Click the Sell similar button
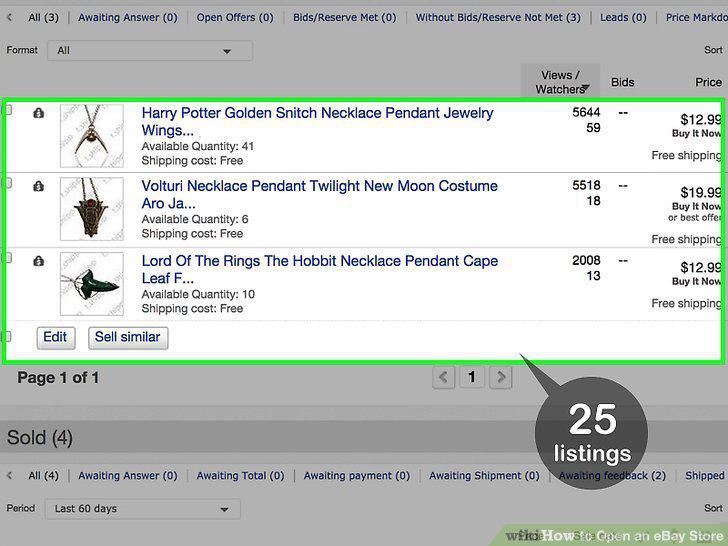The image size is (728, 546). [128, 337]
